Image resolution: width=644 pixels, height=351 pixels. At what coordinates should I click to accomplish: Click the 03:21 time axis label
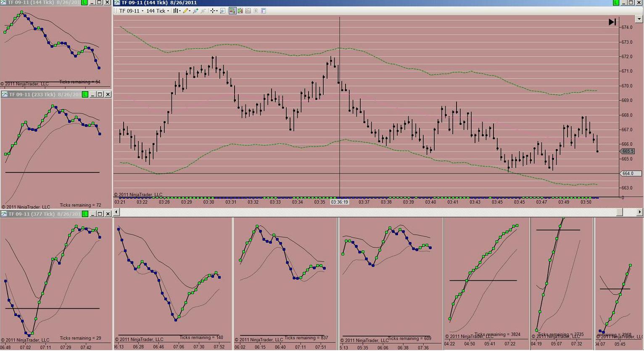coord(120,202)
